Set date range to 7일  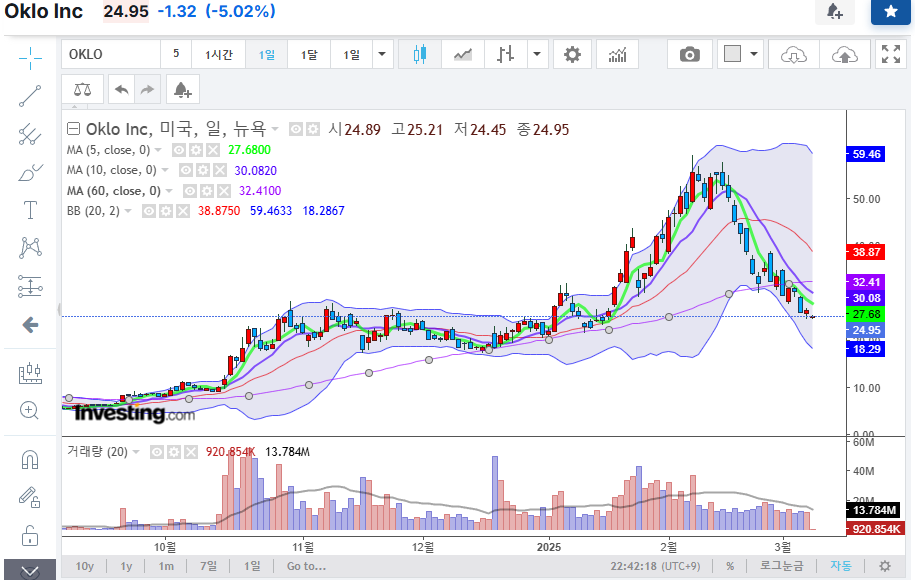(x=208, y=566)
